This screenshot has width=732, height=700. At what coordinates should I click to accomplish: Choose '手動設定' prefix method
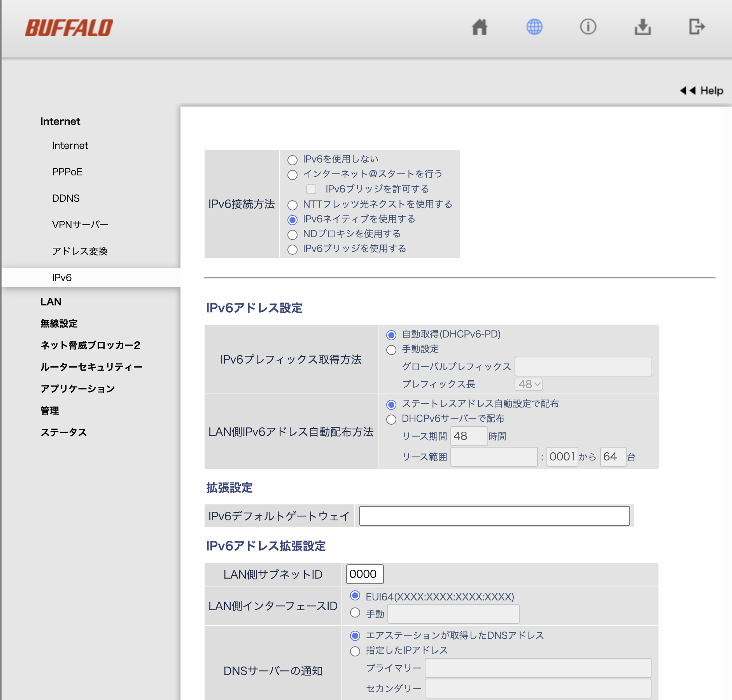[x=391, y=350]
